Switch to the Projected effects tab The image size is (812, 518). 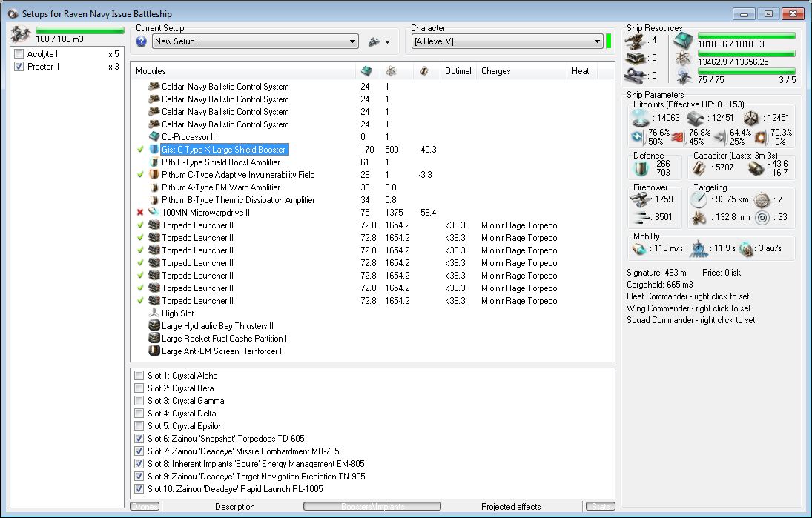point(511,507)
